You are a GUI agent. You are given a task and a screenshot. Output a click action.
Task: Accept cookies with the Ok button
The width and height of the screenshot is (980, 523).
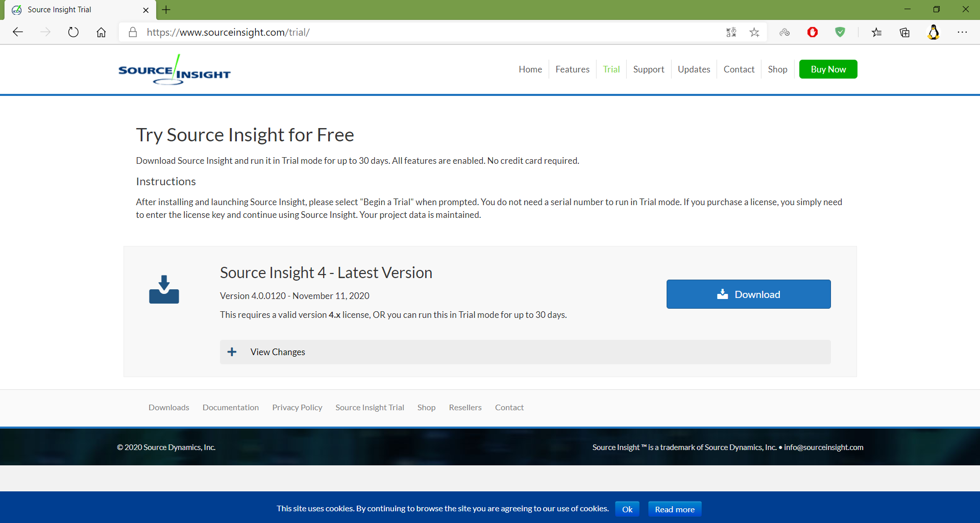627,509
